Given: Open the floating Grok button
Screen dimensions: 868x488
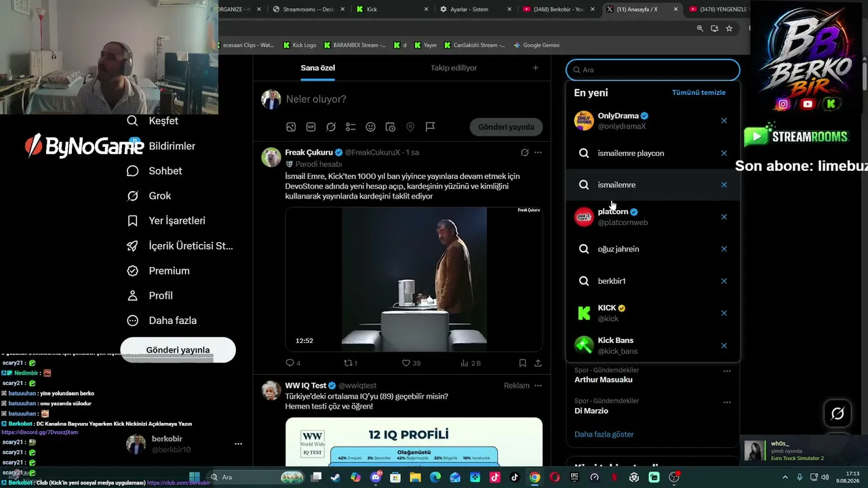Looking at the screenshot, I should 837,413.
